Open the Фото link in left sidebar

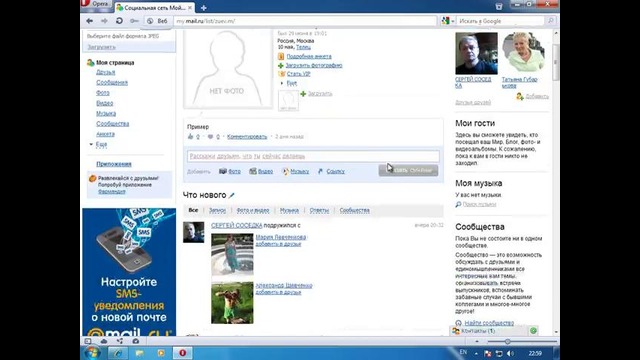click(103, 93)
